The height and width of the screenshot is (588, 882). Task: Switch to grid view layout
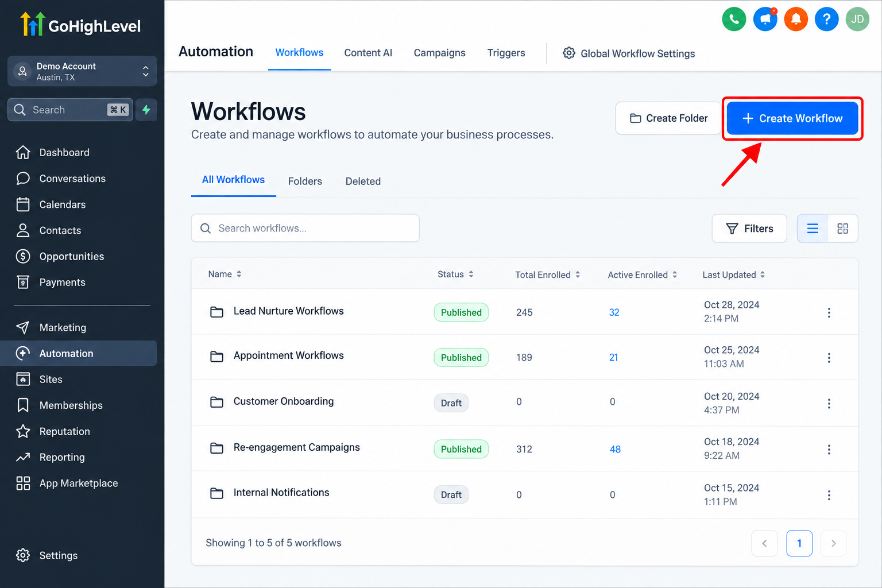click(842, 229)
